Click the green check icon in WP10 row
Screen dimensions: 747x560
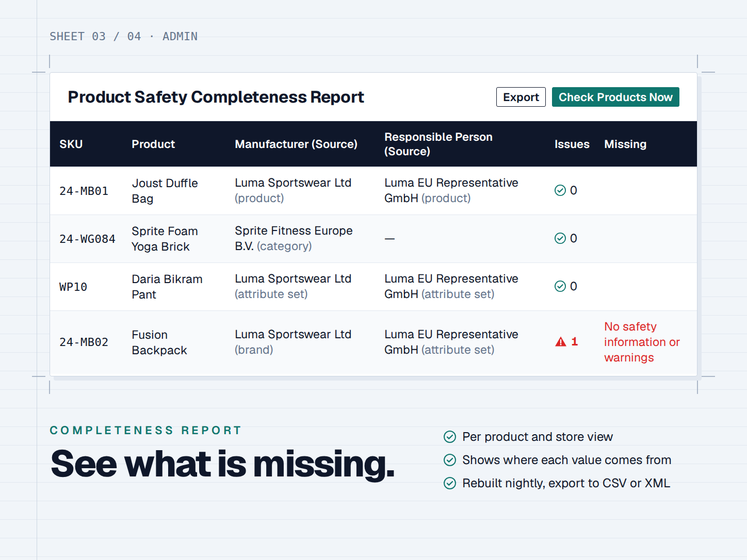tap(560, 286)
